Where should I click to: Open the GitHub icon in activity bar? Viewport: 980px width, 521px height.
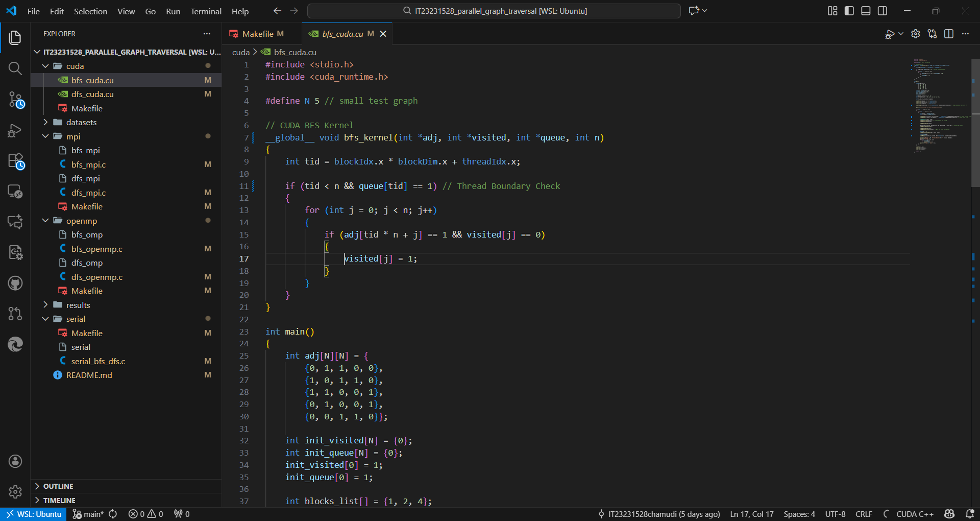(x=15, y=283)
